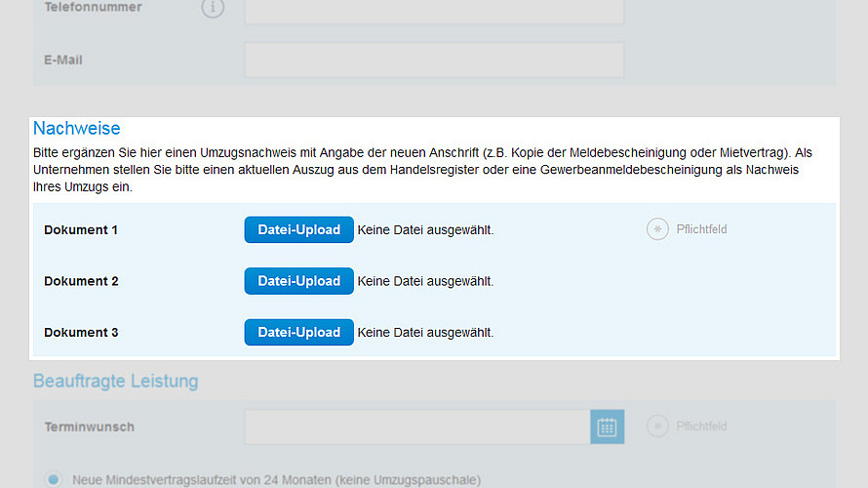Screen dimensions: 868x488
Task: Click 'Keine Datei ausgewählt.' text for Dokument 1
Action: click(425, 230)
